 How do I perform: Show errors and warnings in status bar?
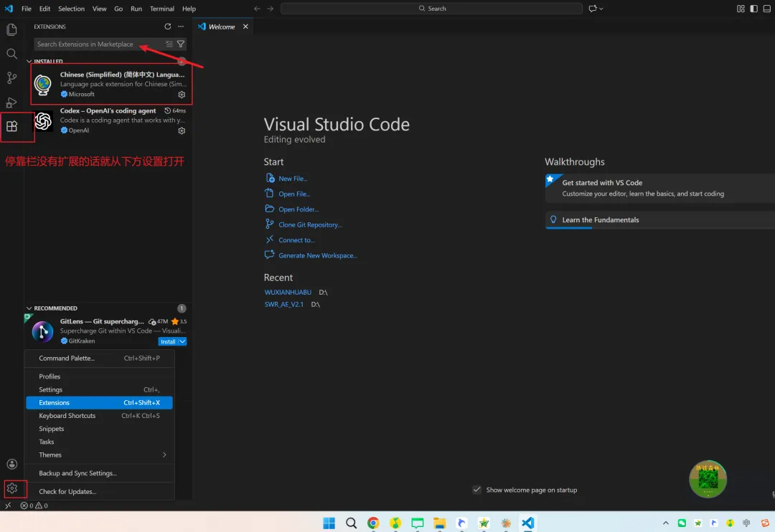(34, 505)
